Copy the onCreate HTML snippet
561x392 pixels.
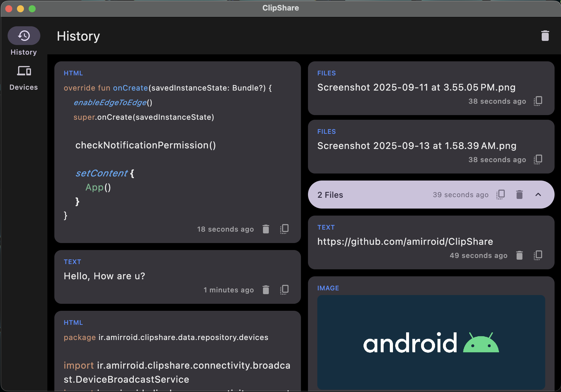click(284, 229)
